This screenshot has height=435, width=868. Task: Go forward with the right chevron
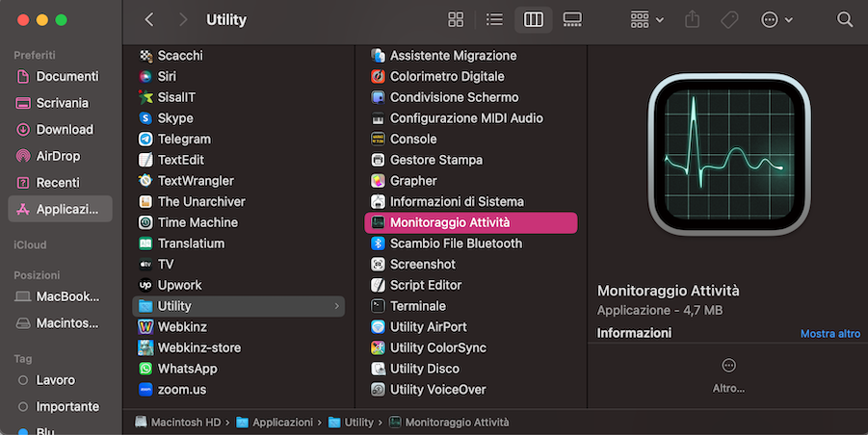coord(183,20)
